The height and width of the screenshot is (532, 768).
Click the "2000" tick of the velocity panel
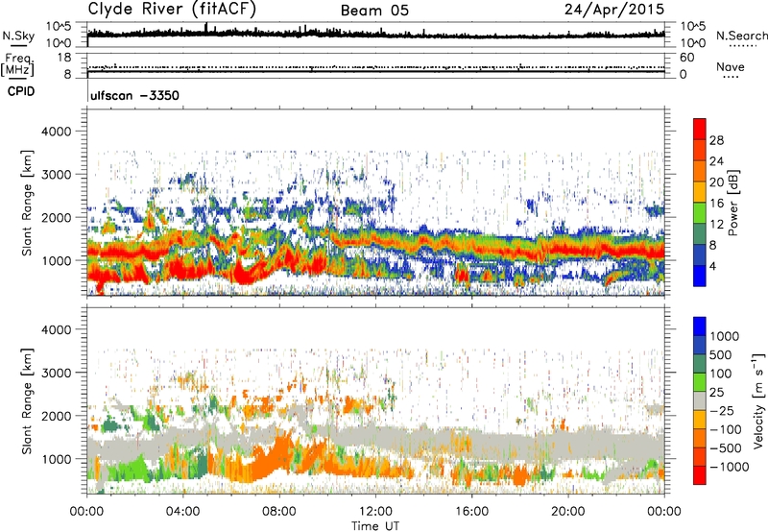[56, 416]
